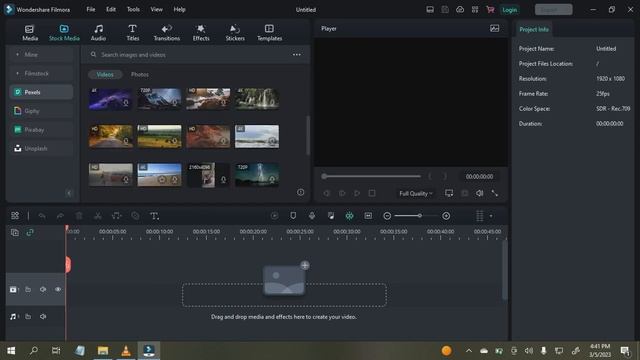
Task: Click the Stop button in the player
Action: pyautogui.click(x=372, y=193)
